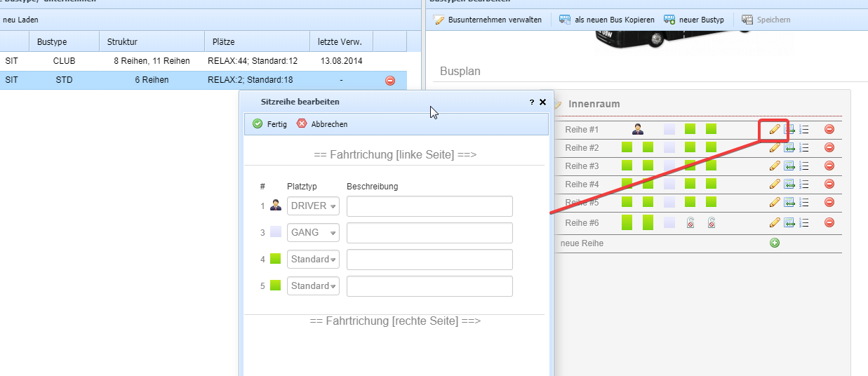Cancel with the Abbrechen button
Image resolution: width=868 pixels, height=376 pixels.
coord(322,124)
